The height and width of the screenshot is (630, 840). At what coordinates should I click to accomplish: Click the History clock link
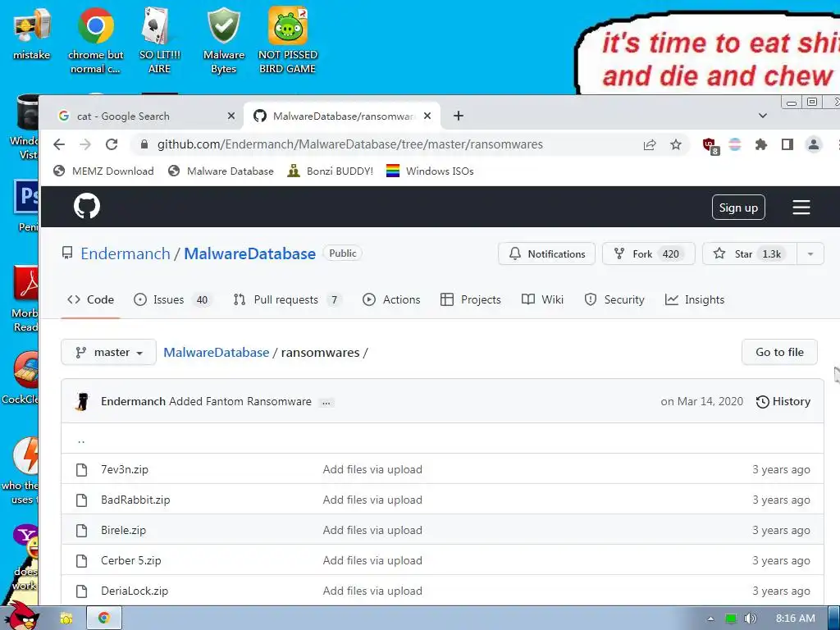click(x=783, y=401)
